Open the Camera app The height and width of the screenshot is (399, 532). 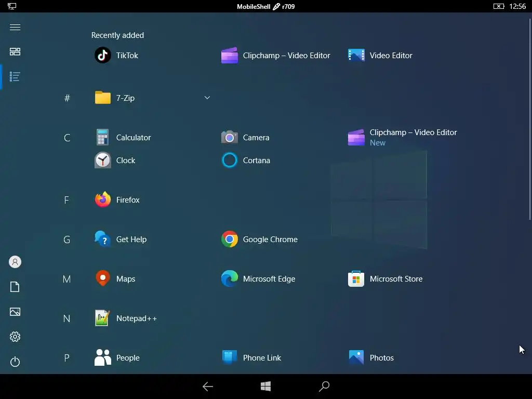pos(245,137)
